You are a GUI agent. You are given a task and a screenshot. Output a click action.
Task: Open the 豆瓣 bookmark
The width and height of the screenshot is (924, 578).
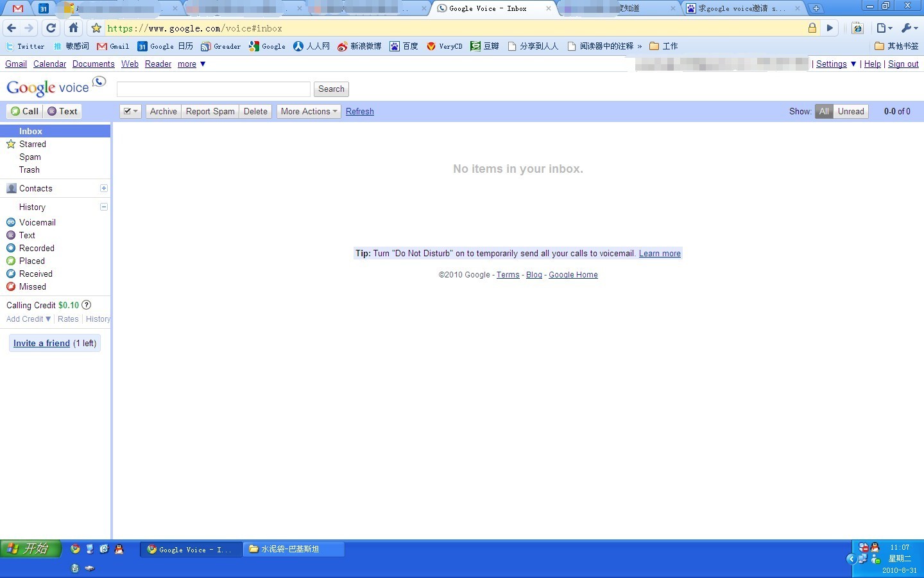pos(485,46)
